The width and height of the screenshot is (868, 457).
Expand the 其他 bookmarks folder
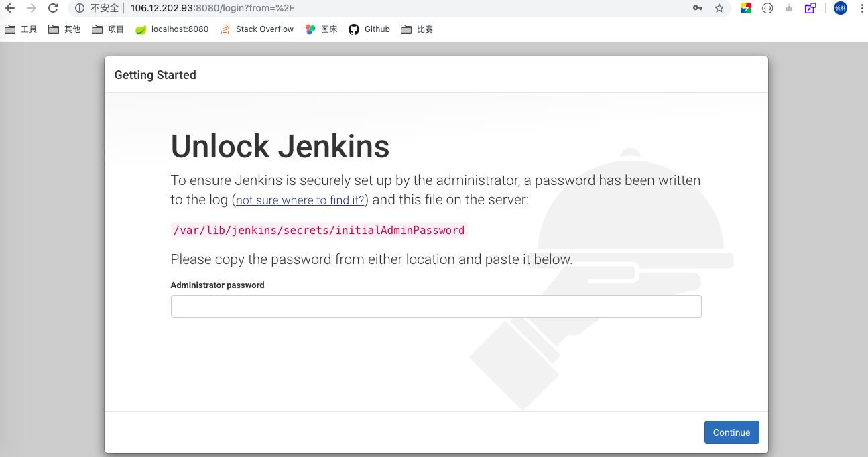point(64,29)
